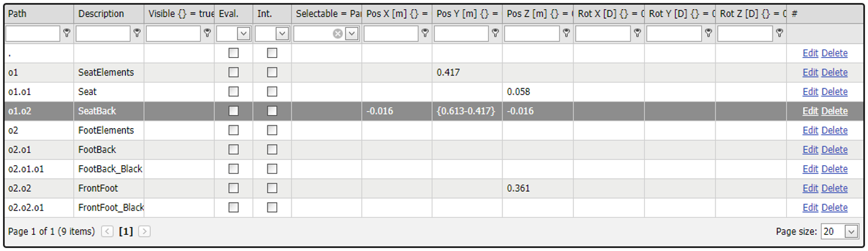Check the Eval. box for SeatElements row
Screen dimensions: 868x251
click(x=234, y=72)
